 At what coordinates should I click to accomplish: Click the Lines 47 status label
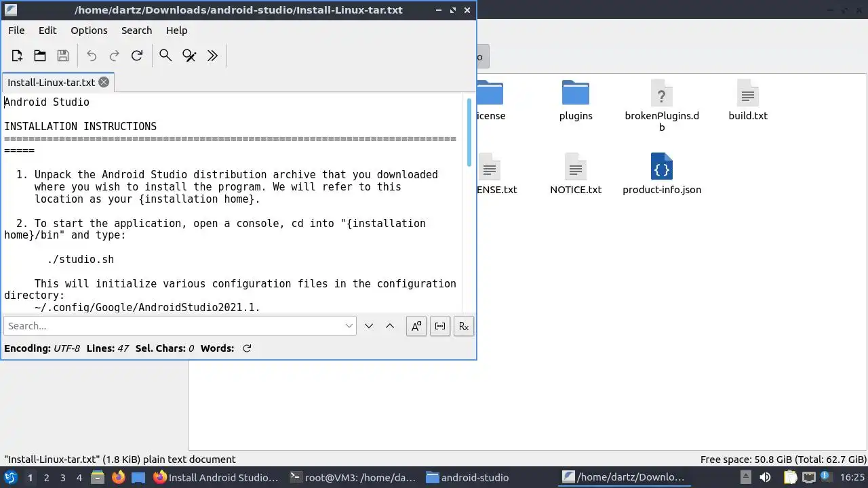pos(108,348)
